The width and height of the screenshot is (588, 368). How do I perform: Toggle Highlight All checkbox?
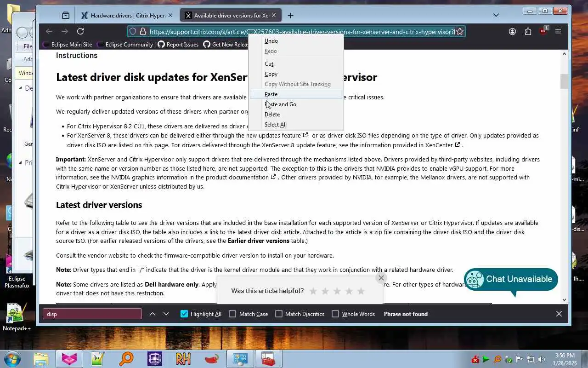(184, 314)
